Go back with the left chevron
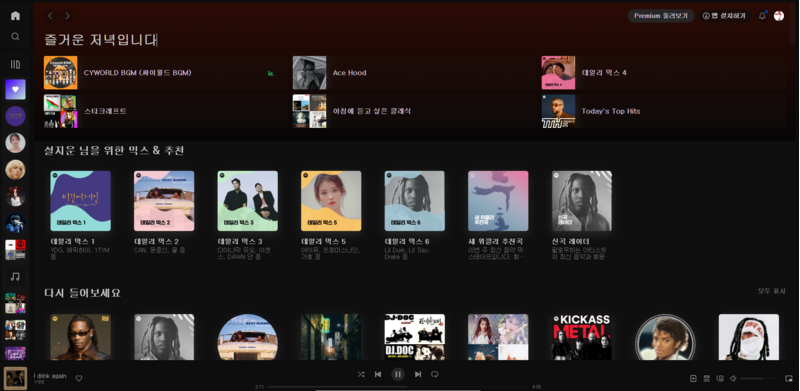Image resolution: width=800 pixels, height=391 pixels. click(50, 16)
